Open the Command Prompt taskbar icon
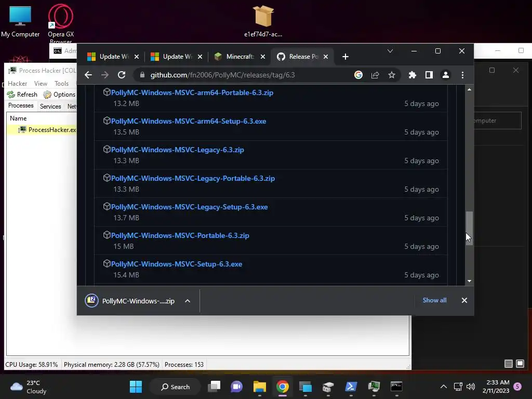Image resolution: width=532 pixels, height=399 pixels. tap(396, 387)
